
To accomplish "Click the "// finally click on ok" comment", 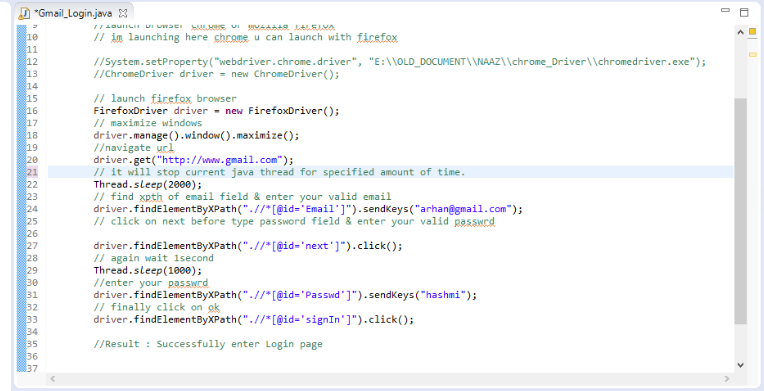I will click(156, 307).
